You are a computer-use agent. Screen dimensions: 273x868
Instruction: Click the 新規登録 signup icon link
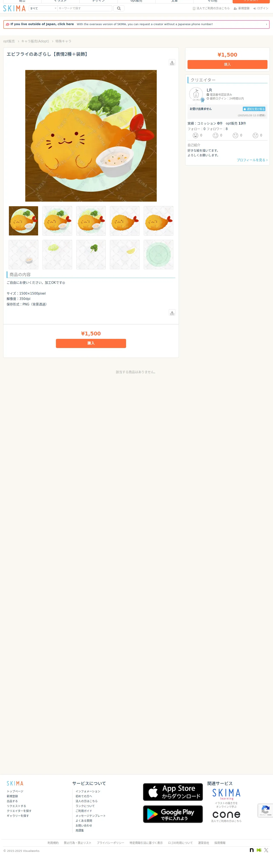pyautogui.click(x=242, y=9)
